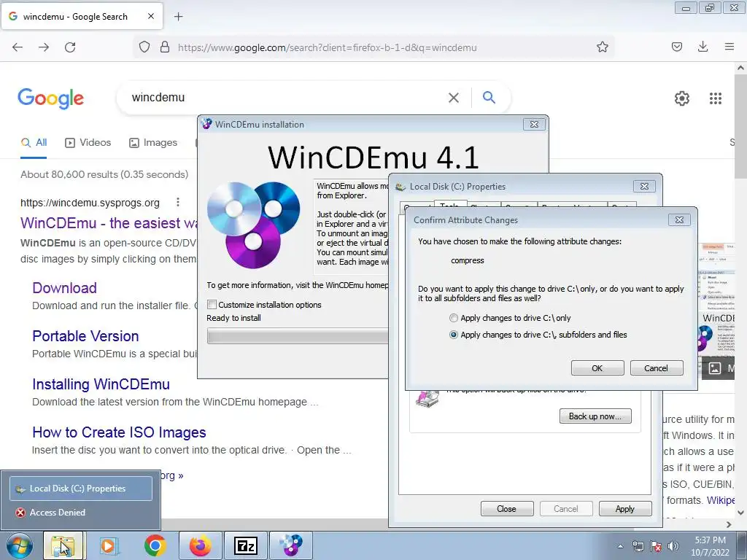Image resolution: width=747 pixels, height=560 pixels.
Task: Launch Windows Media Player from taskbar
Action: (x=109, y=545)
